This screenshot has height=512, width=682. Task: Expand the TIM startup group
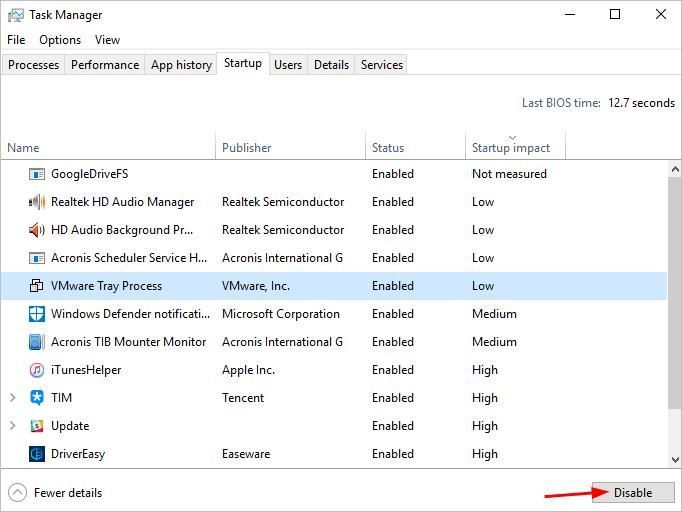13,398
